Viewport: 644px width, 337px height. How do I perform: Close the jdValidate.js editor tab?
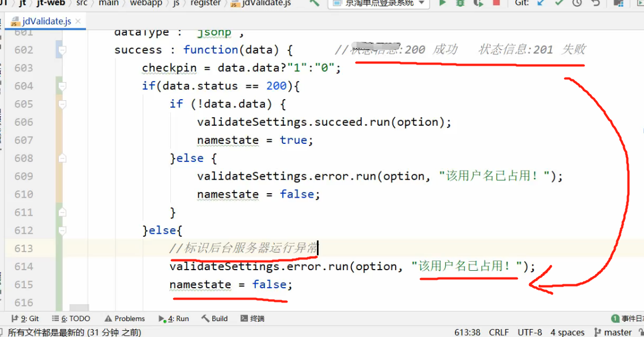(x=78, y=21)
